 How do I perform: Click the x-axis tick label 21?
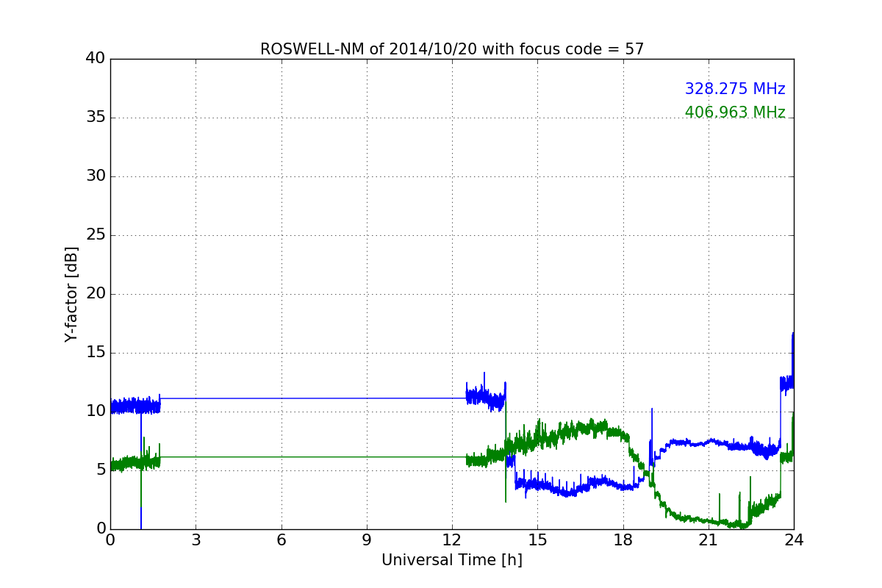point(709,540)
